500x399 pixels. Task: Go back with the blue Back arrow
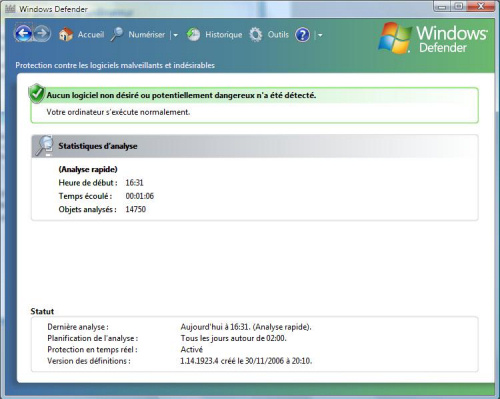(x=23, y=33)
